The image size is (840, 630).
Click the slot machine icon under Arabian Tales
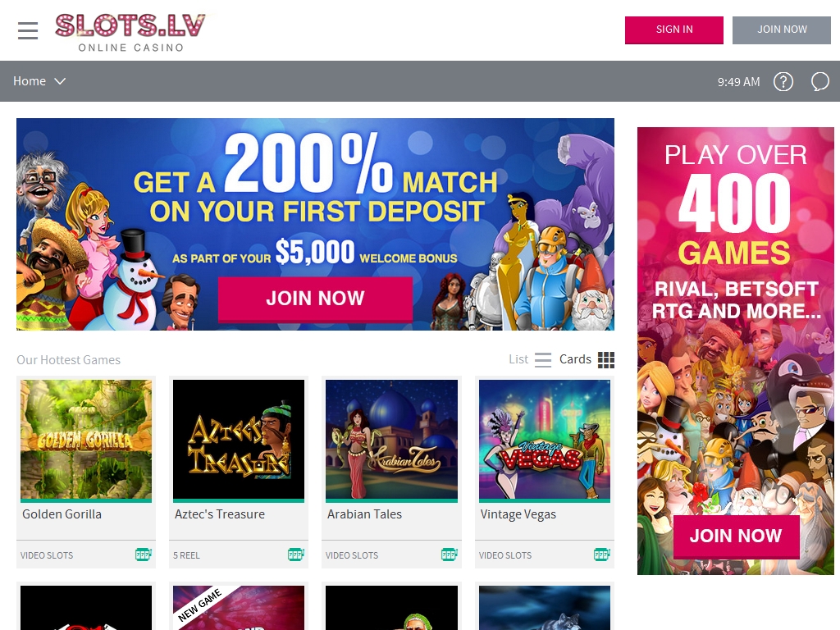tap(450, 555)
